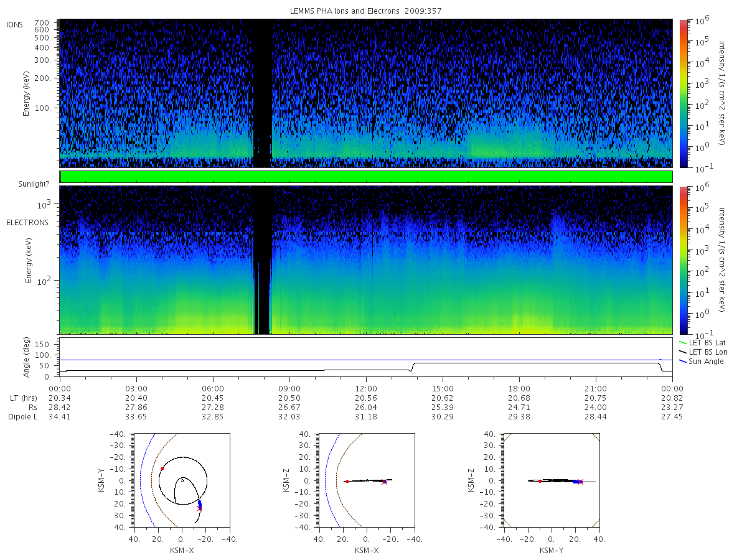Click the red marker in KSM-X/KSM-Z plot
The width and height of the screenshot is (747, 560).
(x=347, y=482)
